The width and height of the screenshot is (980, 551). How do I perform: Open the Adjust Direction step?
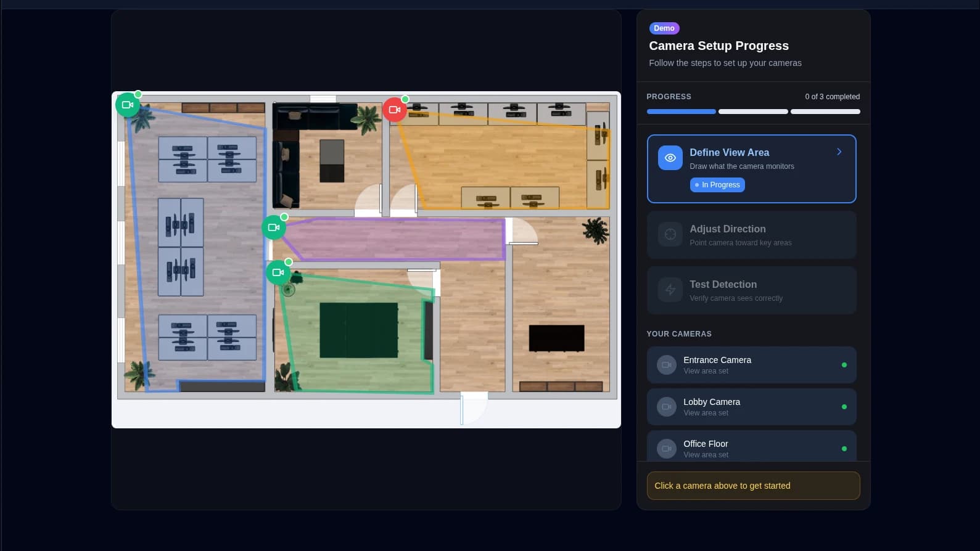[751, 235]
